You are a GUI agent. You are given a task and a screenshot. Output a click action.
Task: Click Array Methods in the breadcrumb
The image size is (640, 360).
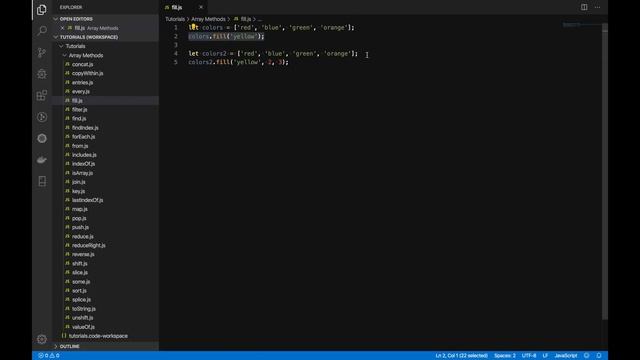tap(208, 19)
